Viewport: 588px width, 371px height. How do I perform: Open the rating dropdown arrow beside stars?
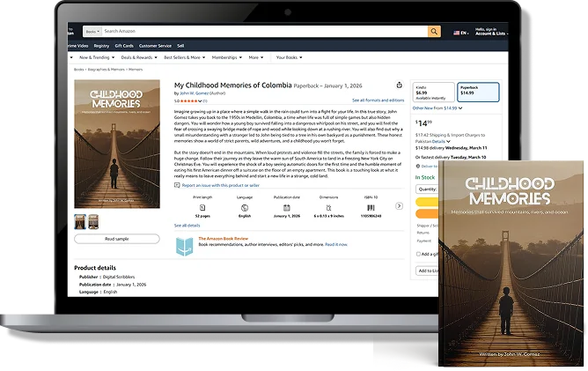click(200, 101)
